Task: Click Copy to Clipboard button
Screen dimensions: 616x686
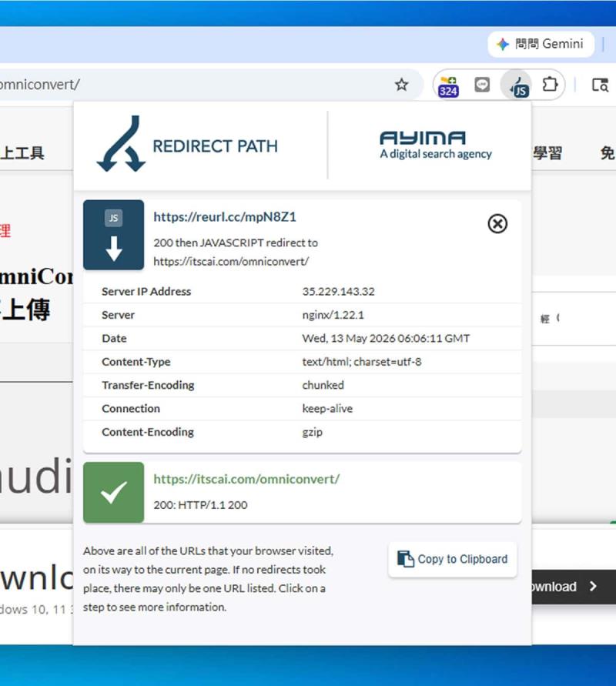Action: tap(453, 560)
